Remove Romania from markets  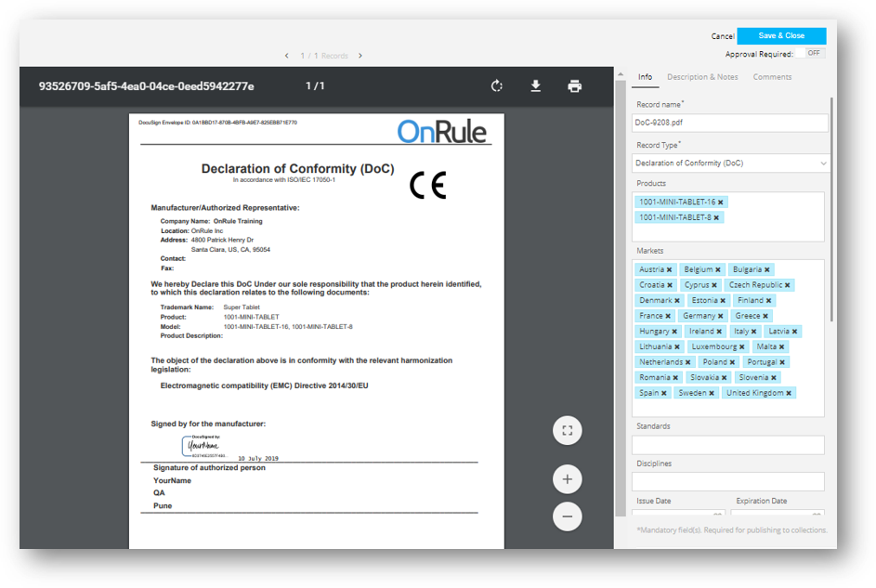click(675, 378)
